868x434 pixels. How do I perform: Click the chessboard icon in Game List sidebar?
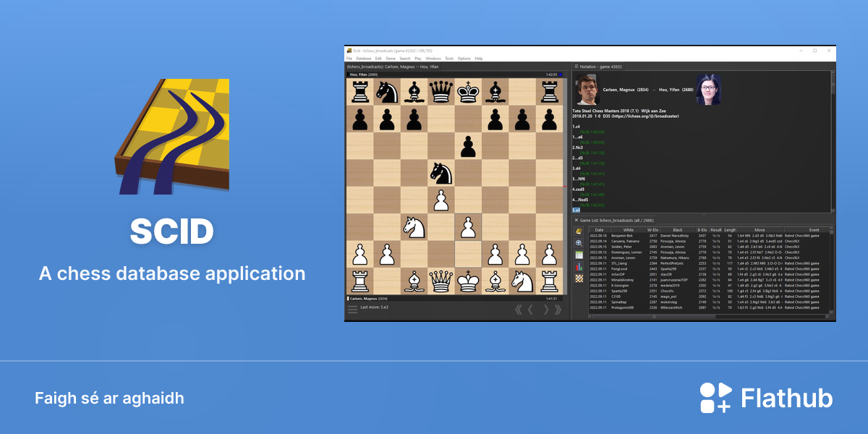(579, 278)
